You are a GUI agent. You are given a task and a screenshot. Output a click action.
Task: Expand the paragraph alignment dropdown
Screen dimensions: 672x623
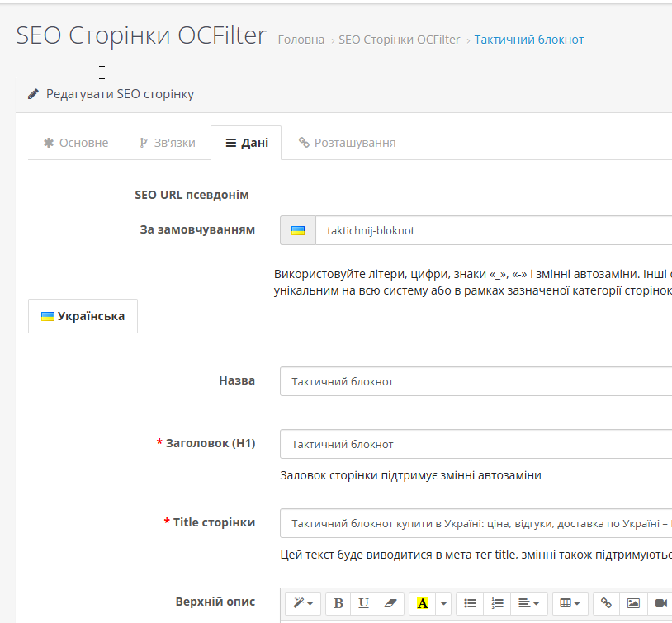point(528,603)
